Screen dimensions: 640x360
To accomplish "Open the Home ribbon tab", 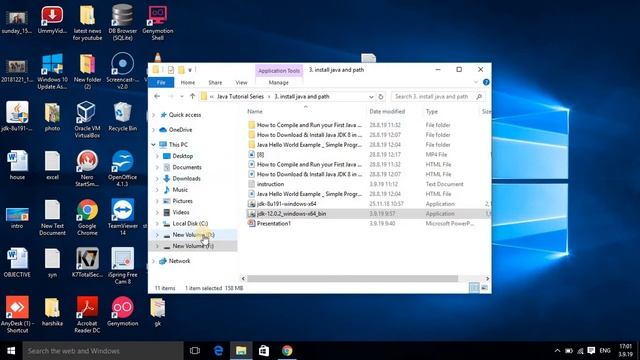I will tap(188, 82).
